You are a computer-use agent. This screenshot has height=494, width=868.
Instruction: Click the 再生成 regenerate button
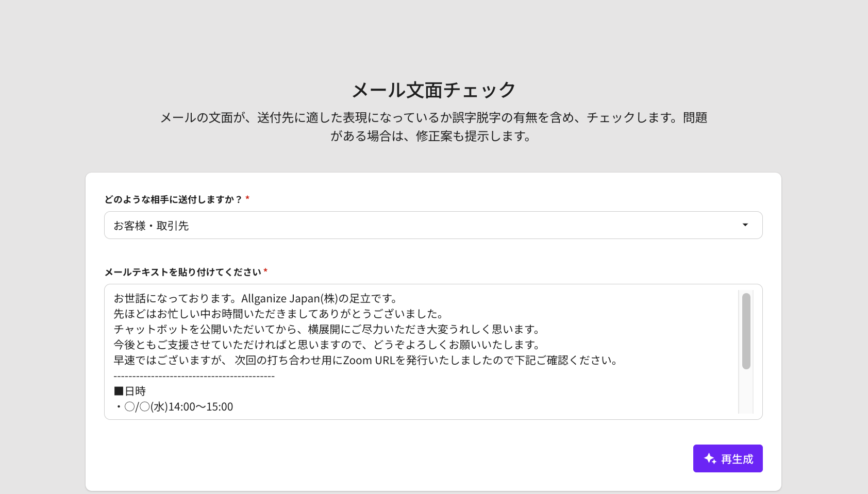pos(727,458)
